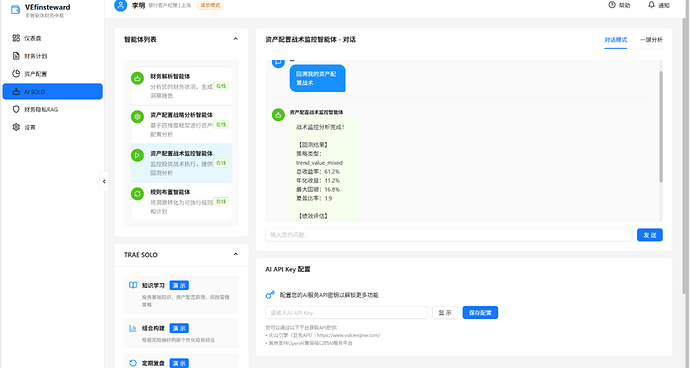
Task: Click the 演示模式 badge in header
Action: (x=210, y=5)
